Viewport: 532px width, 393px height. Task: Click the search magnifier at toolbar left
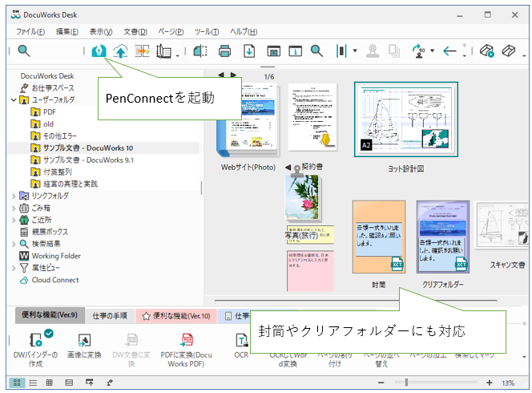24,51
